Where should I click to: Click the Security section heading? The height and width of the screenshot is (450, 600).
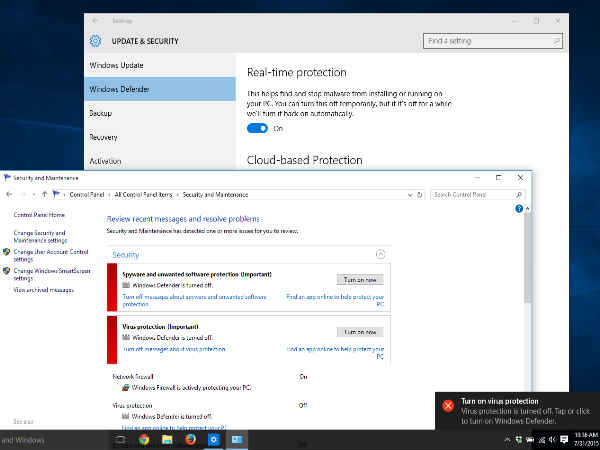[x=126, y=254]
